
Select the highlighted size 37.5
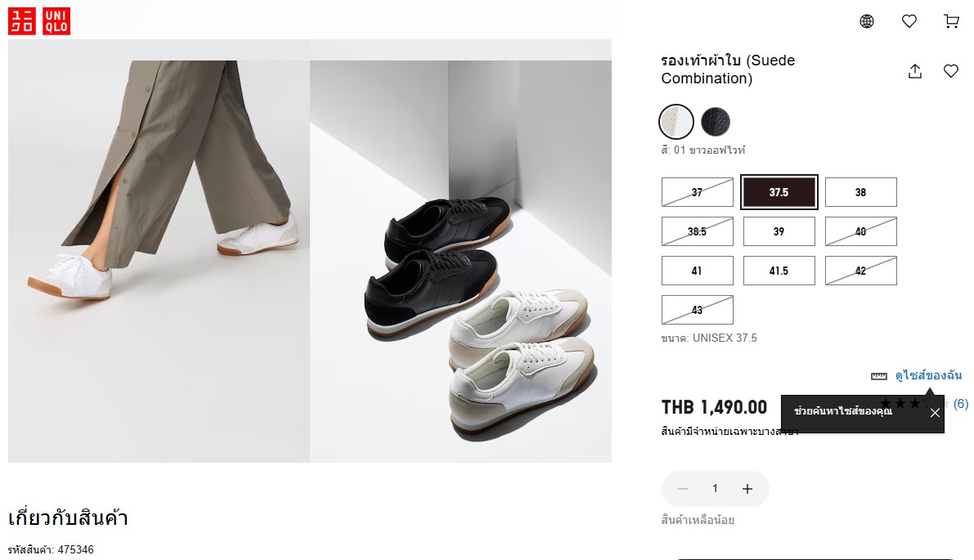(x=779, y=192)
